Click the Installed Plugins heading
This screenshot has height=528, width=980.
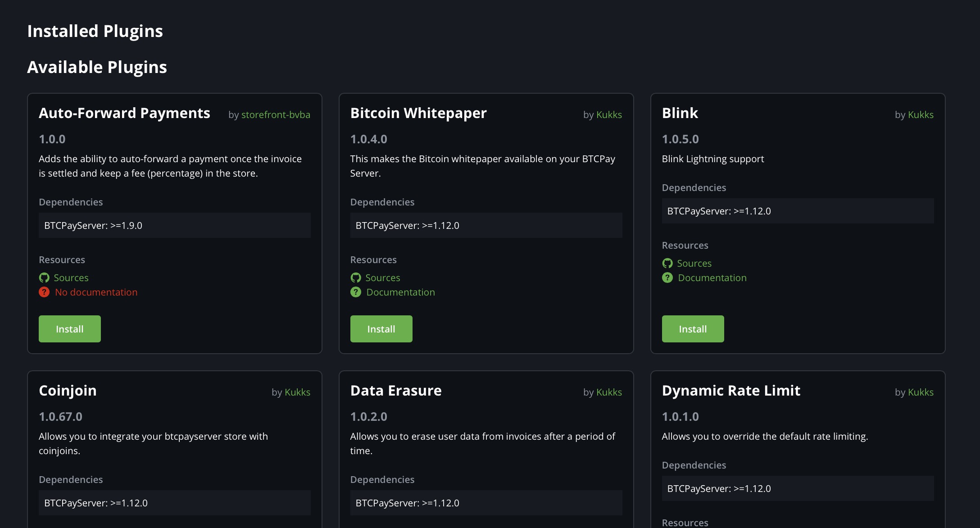pos(95,31)
